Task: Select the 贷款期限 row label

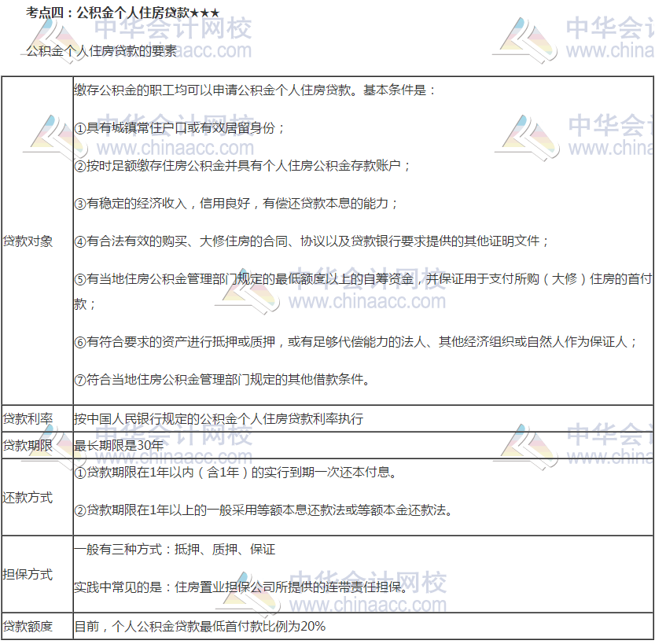Action: tap(28, 445)
